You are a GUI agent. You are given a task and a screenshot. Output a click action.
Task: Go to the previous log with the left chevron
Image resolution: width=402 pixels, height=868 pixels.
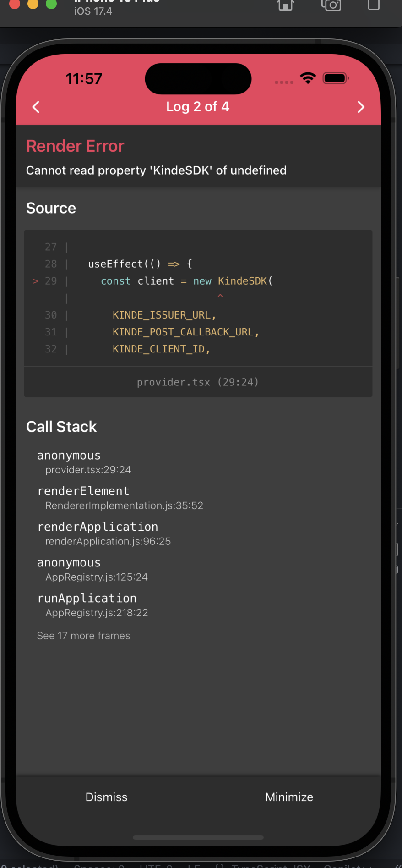click(36, 107)
